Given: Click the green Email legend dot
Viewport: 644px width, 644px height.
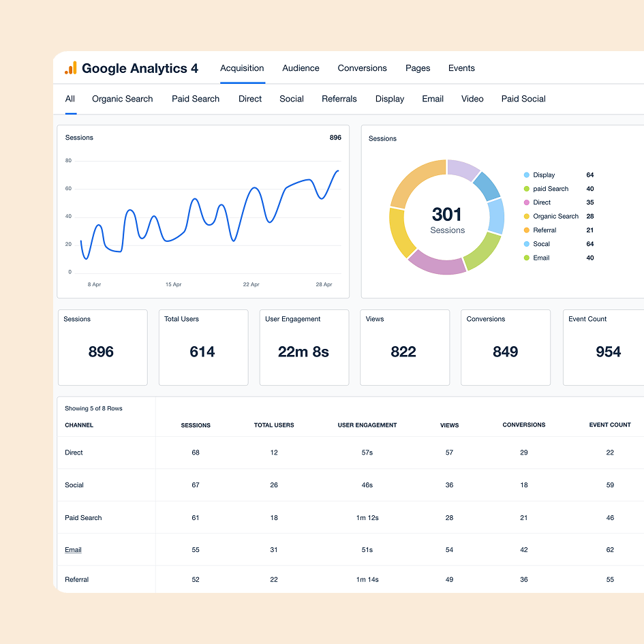Looking at the screenshot, I should [x=527, y=258].
